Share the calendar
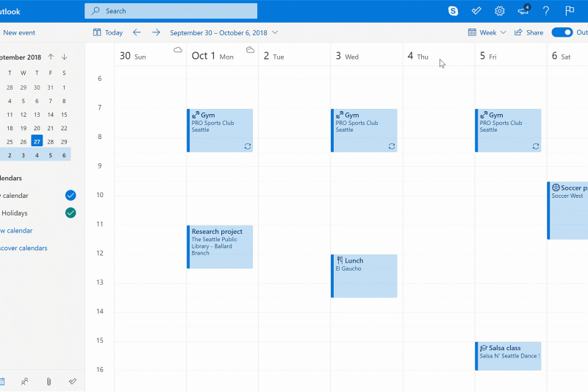This screenshot has width=588, height=392. [x=528, y=32]
